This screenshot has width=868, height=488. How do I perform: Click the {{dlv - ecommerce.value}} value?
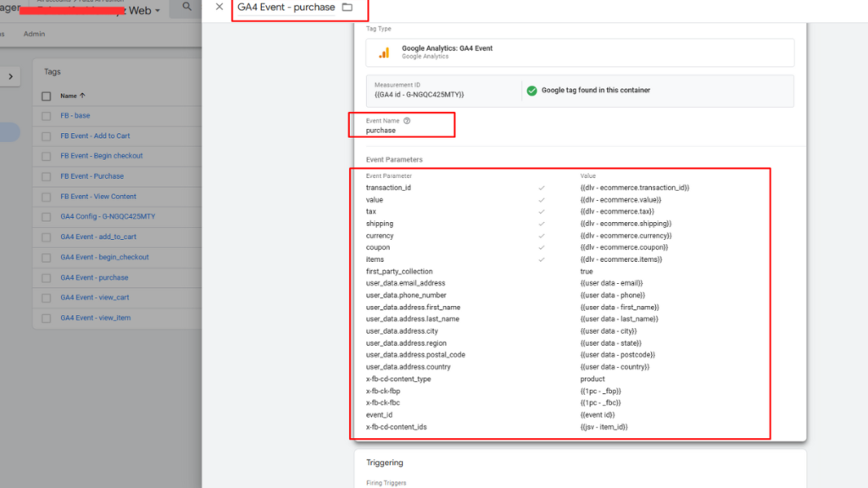click(620, 200)
